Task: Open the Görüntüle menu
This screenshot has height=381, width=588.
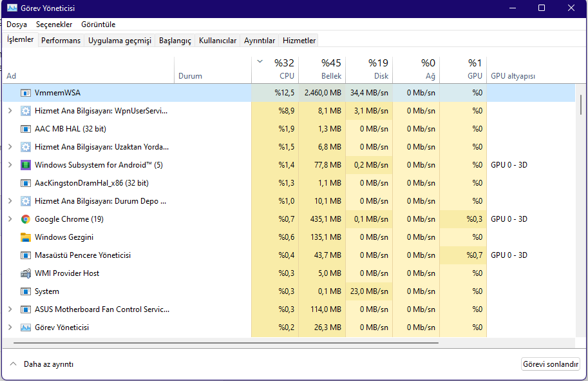Action: [x=99, y=24]
